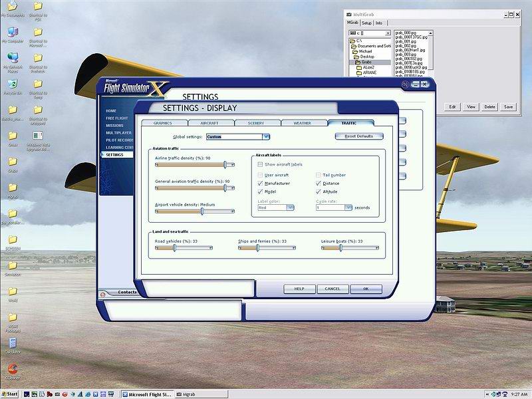Viewport: 532px width, 399px height.
Task: Open the CCleaner desktop icon
Action: click(12, 368)
